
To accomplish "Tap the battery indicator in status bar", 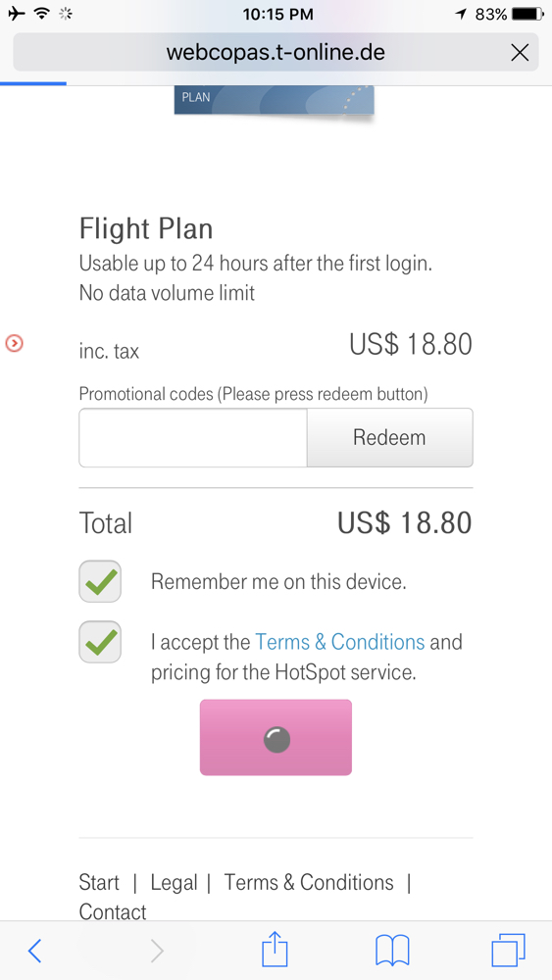I will pyautogui.click(x=528, y=13).
